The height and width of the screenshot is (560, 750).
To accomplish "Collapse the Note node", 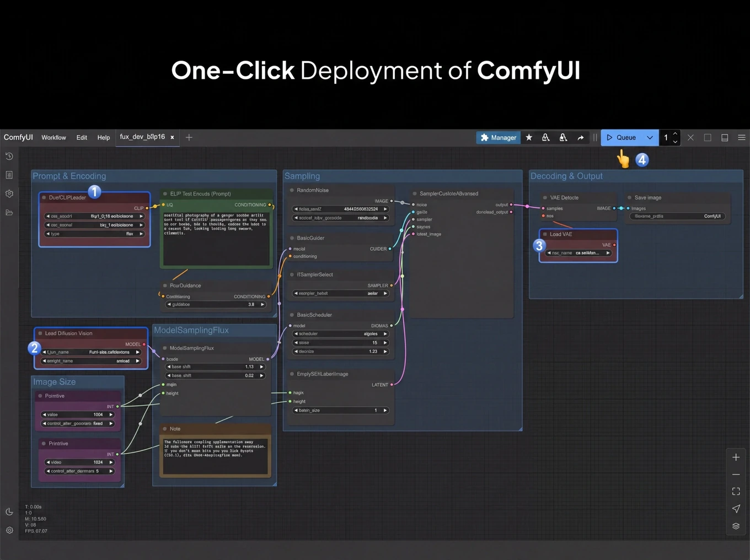I will [165, 429].
